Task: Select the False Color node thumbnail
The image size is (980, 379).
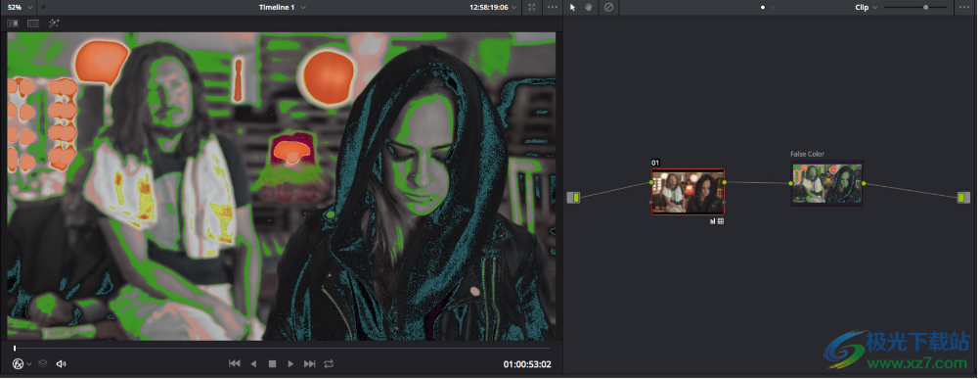Action: [x=826, y=183]
